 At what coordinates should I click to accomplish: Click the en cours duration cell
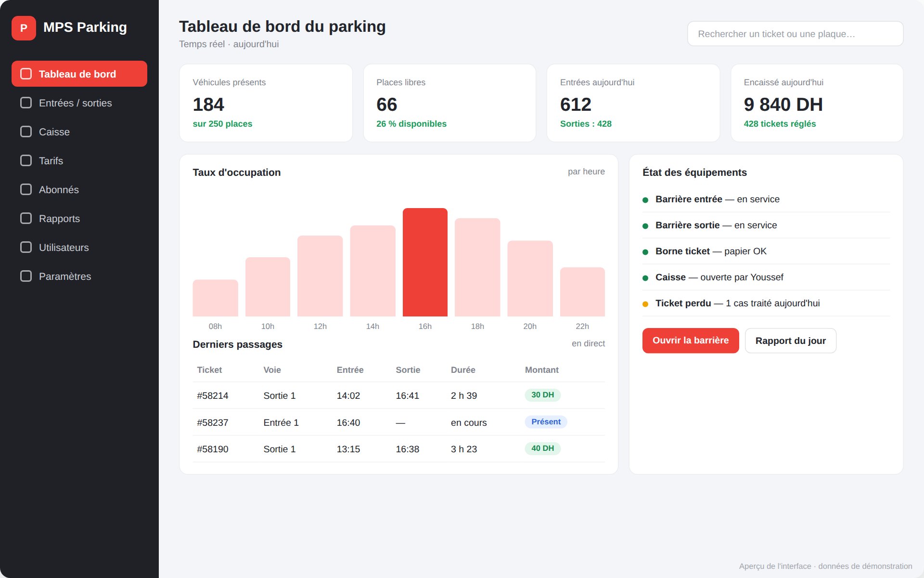[469, 422]
